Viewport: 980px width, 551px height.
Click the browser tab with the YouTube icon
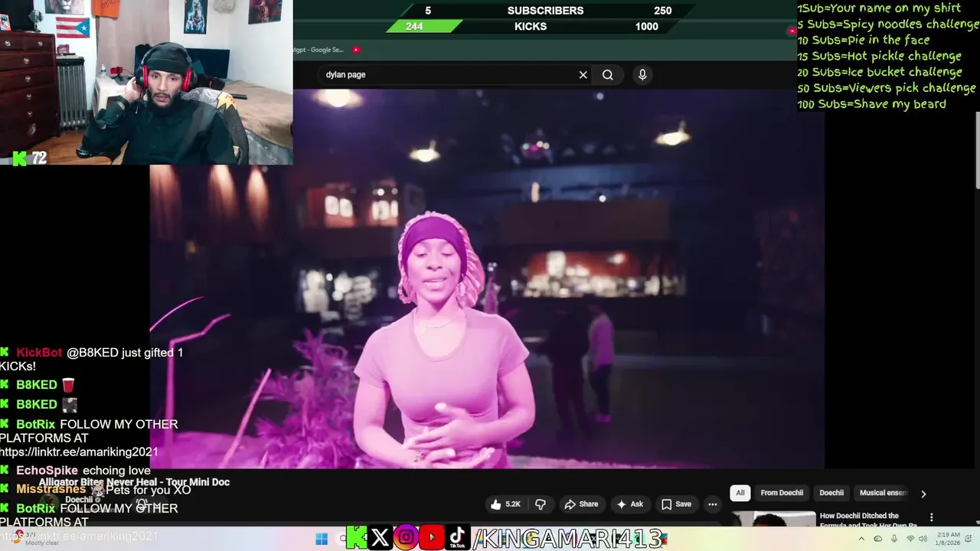(356, 50)
